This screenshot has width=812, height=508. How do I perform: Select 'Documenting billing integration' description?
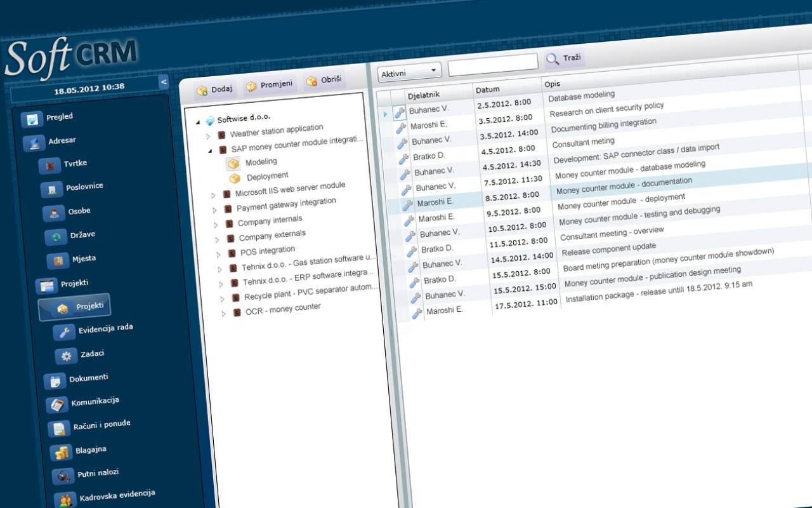pyautogui.click(x=603, y=125)
